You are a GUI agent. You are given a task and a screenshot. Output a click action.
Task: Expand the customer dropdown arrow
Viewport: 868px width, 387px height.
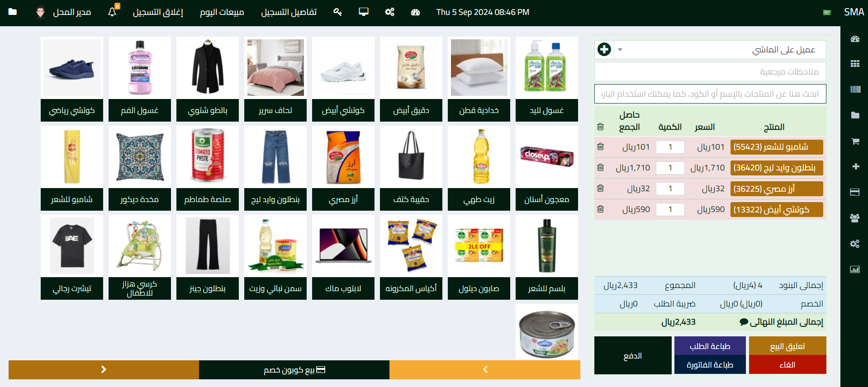pos(620,50)
